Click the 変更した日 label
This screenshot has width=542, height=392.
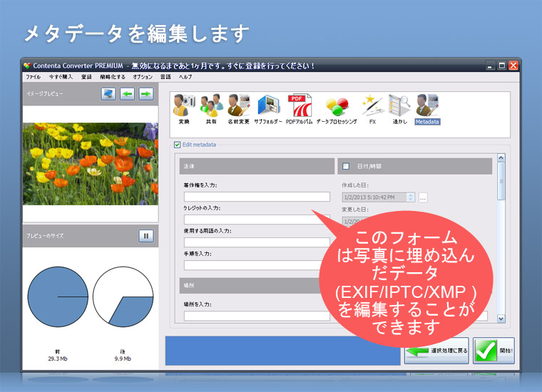(355, 210)
